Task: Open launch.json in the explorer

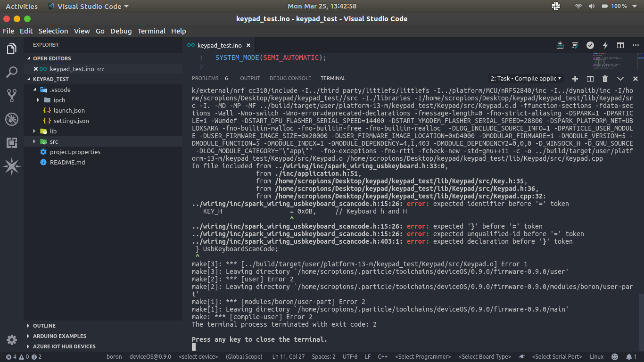Action: 69,110
